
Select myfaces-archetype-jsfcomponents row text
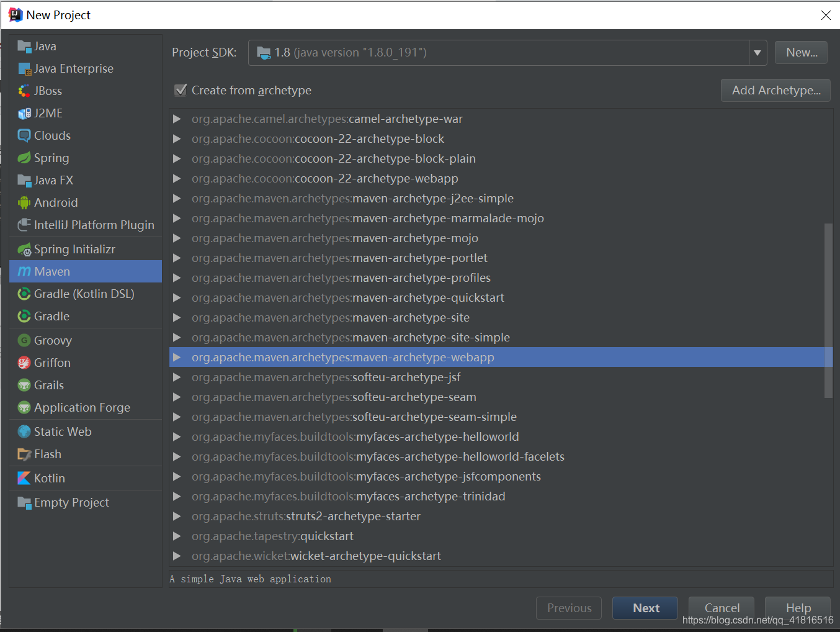coord(366,476)
